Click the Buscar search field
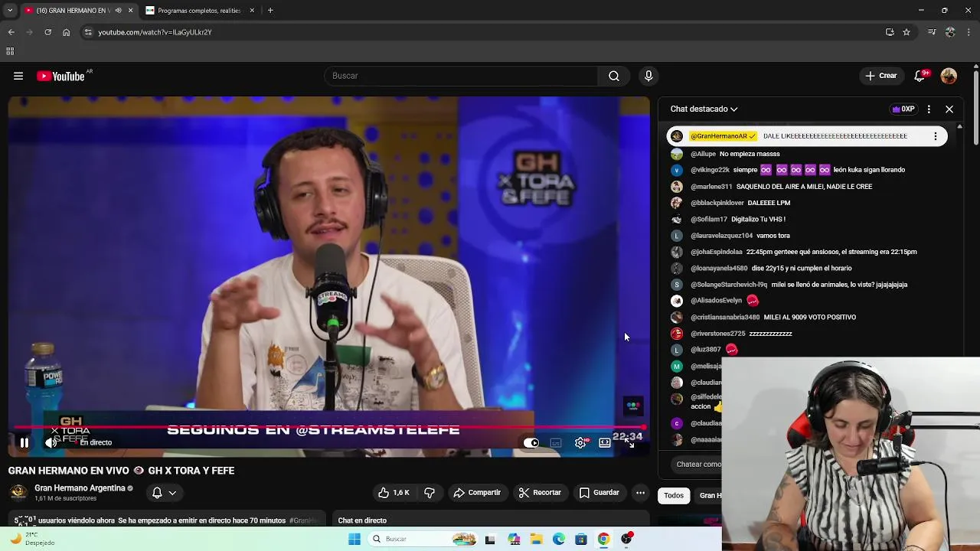This screenshot has width=980, height=551. pos(462,76)
